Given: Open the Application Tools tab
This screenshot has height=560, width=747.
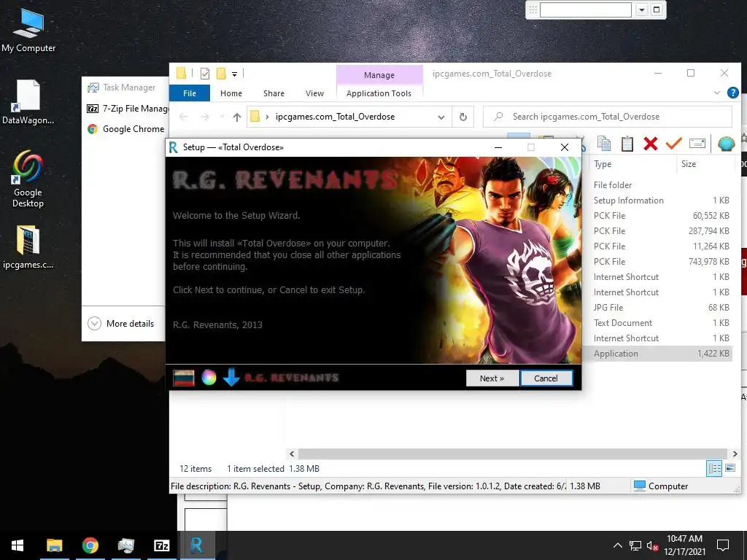Looking at the screenshot, I should 379,93.
